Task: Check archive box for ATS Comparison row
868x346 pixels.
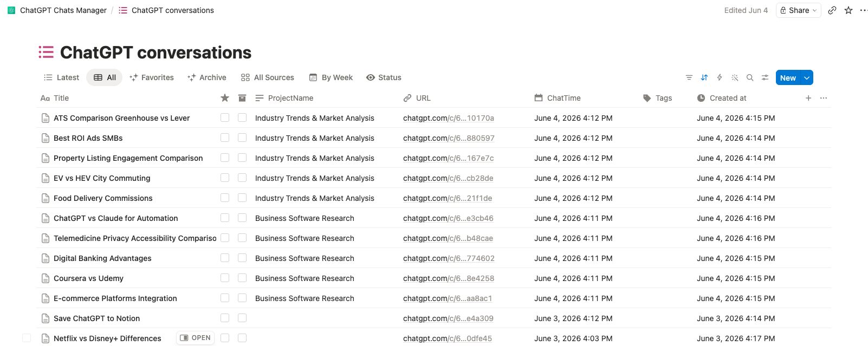Action: (242, 117)
